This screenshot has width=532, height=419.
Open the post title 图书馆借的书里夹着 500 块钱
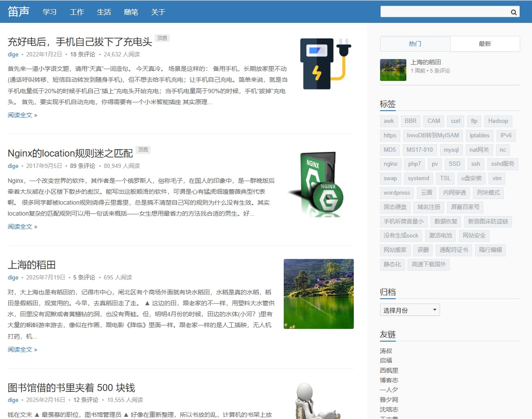tap(71, 388)
